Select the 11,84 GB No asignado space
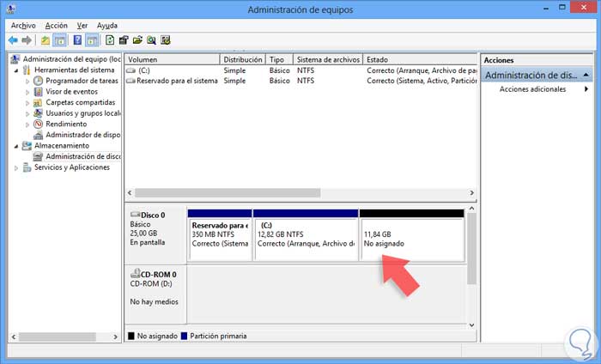601x364 pixels. [x=411, y=235]
